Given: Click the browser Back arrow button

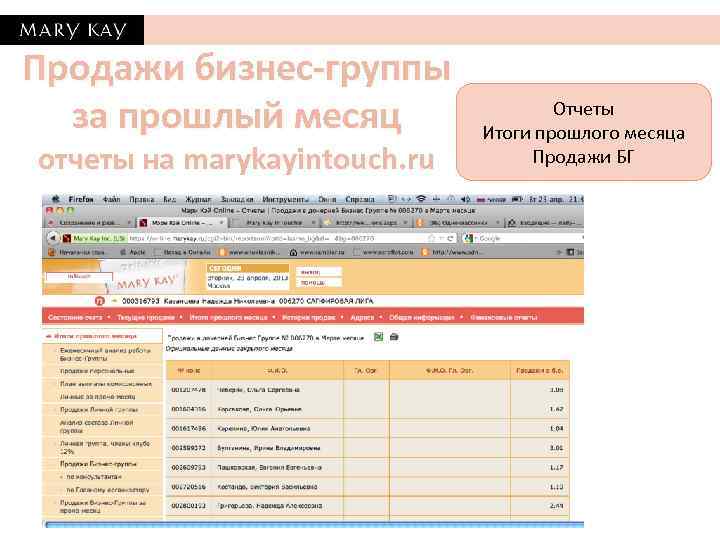Looking at the screenshot, I should click(53, 238).
